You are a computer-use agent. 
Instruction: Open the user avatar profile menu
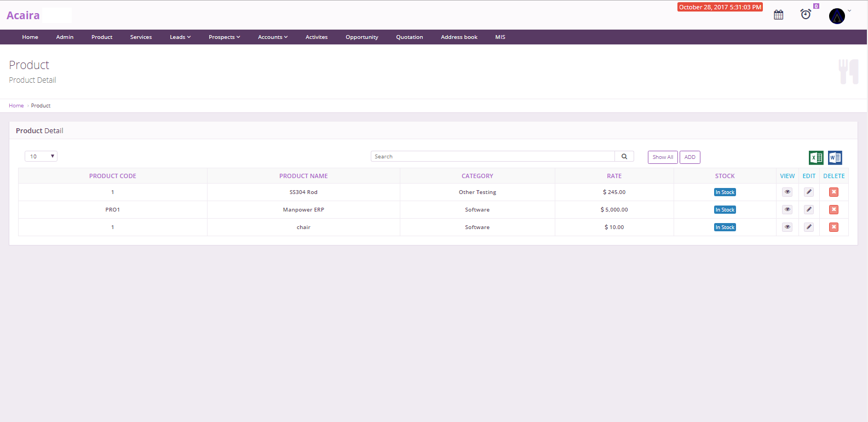pyautogui.click(x=837, y=16)
